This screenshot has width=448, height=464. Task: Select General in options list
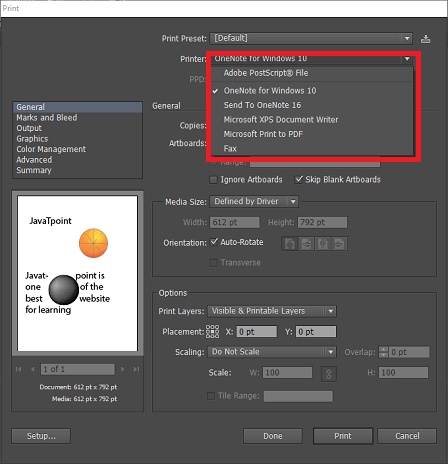77,107
